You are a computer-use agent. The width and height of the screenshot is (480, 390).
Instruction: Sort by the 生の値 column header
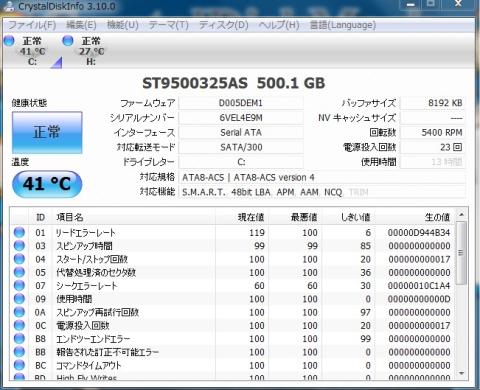point(415,217)
